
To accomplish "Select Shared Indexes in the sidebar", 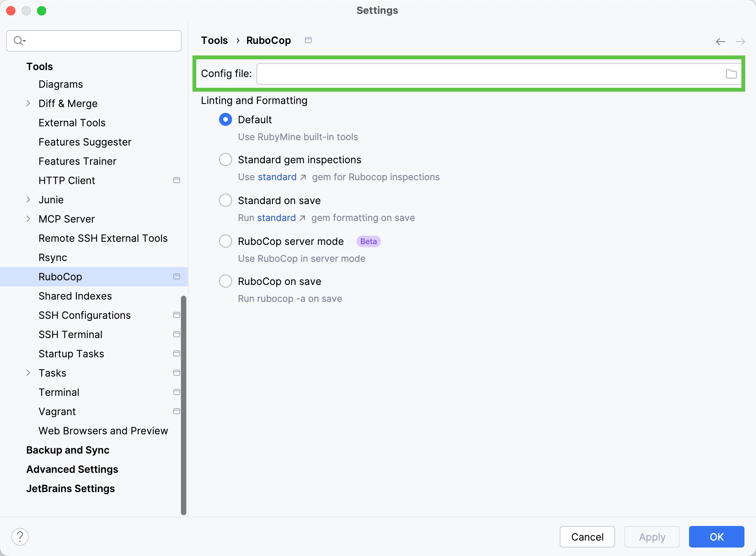I will pyautogui.click(x=75, y=296).
